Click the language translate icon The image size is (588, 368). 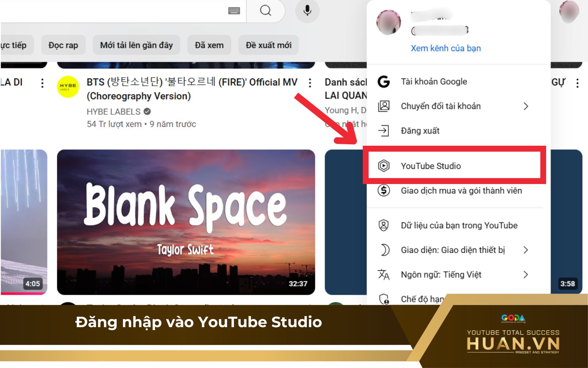[384, 275]
